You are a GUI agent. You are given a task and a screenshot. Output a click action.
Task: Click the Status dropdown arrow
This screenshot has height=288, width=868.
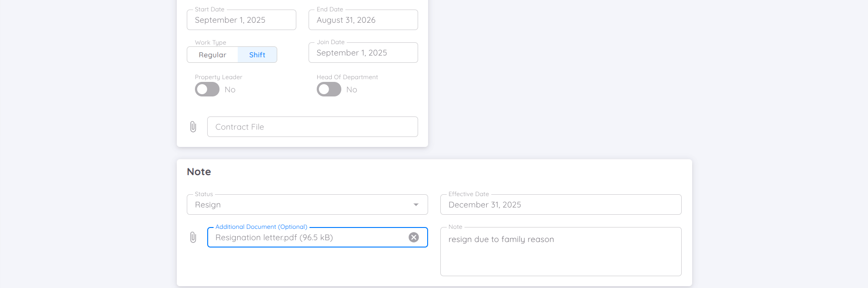[x=416, y=205]
